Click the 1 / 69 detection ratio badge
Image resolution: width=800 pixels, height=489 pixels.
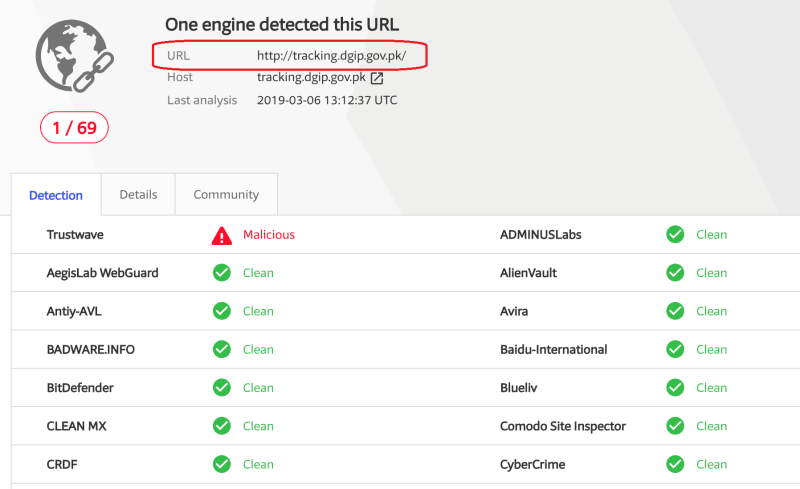coord(74,128)
